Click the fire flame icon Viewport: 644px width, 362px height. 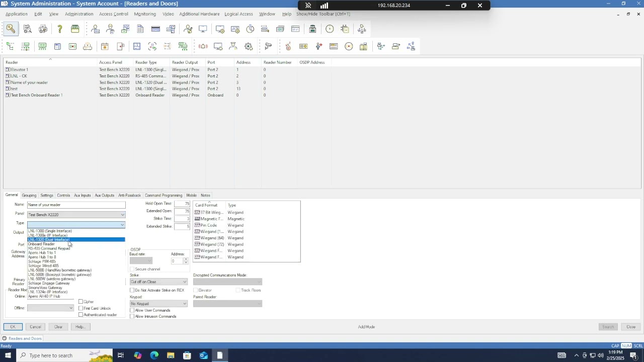click(x=288, y=46)
